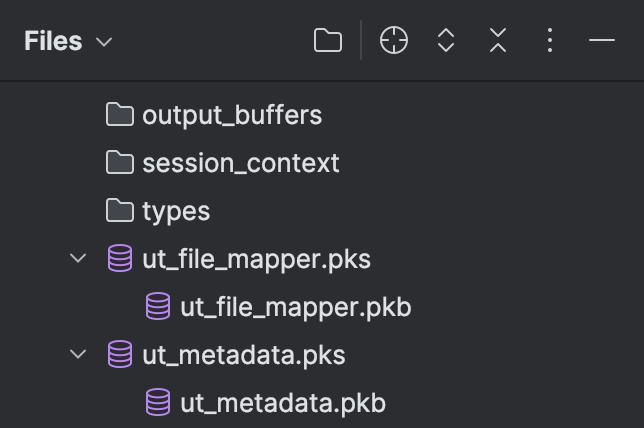
Task: Select the output_buffers folder label
Action: pos(232,115)
